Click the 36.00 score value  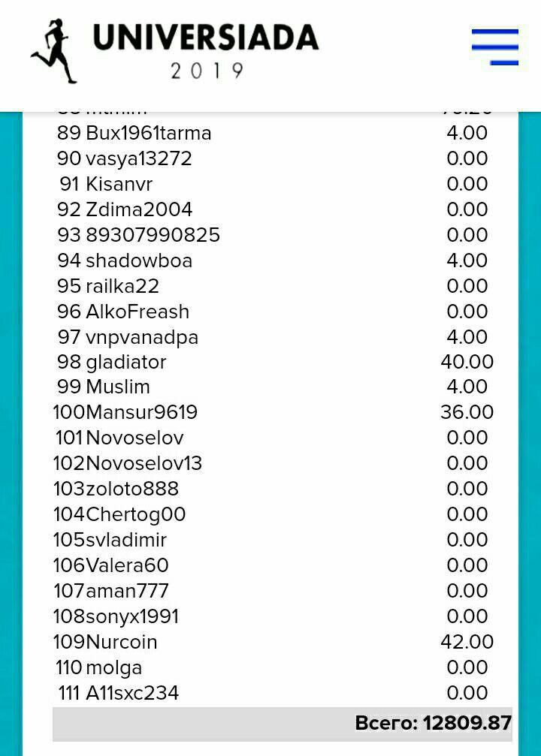coord(467,413)
